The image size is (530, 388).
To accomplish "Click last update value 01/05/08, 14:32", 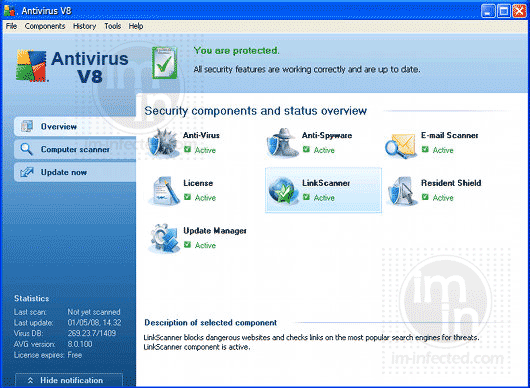I will [x=94, y=323].
